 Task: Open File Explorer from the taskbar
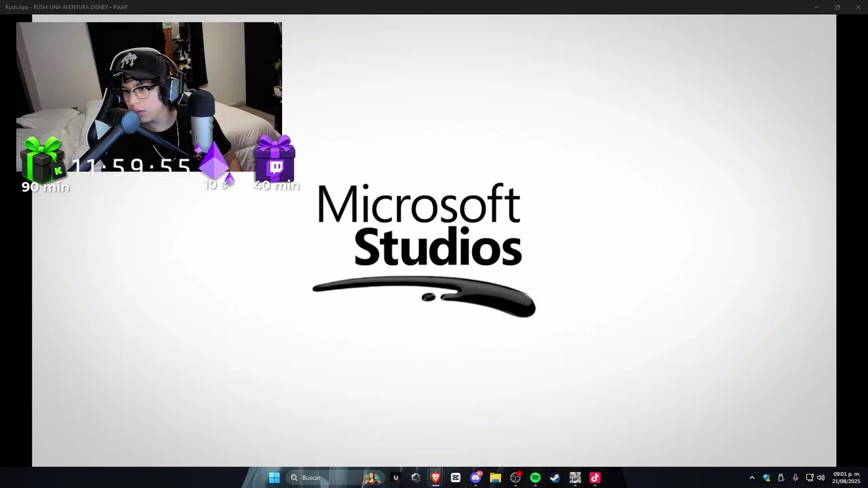coord(496,478)
